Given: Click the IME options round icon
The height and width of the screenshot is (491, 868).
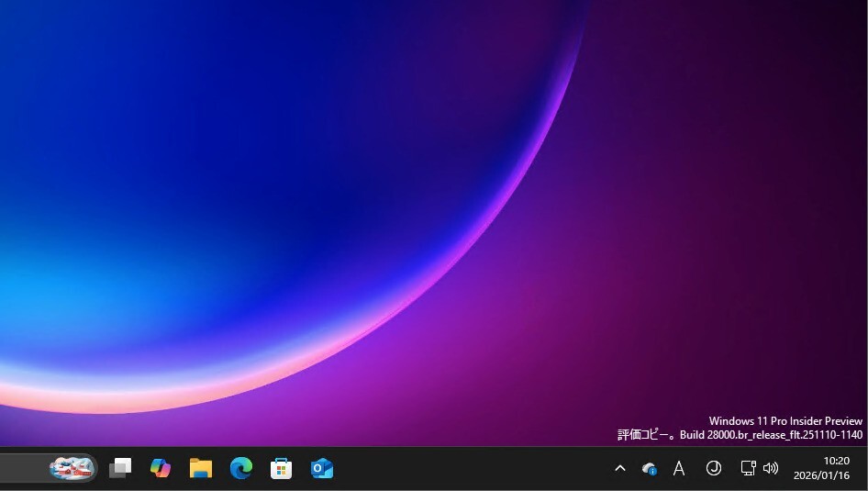Looking at the screenshot, I should tap(714, 468).
